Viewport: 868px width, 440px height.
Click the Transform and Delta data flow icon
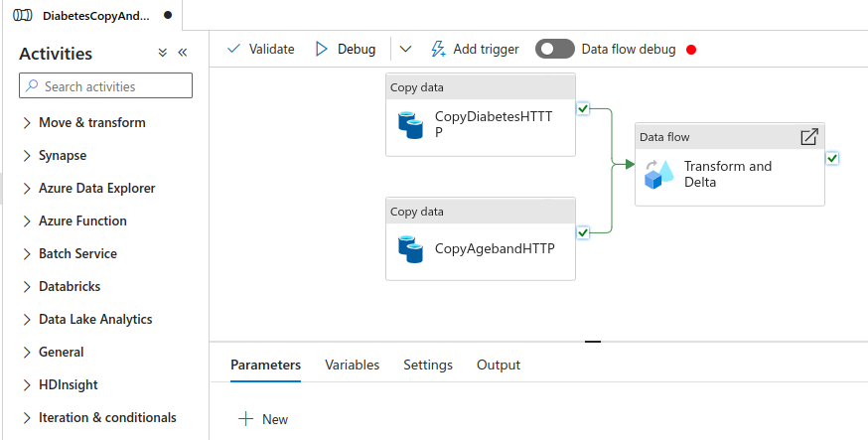click(659, 175)
